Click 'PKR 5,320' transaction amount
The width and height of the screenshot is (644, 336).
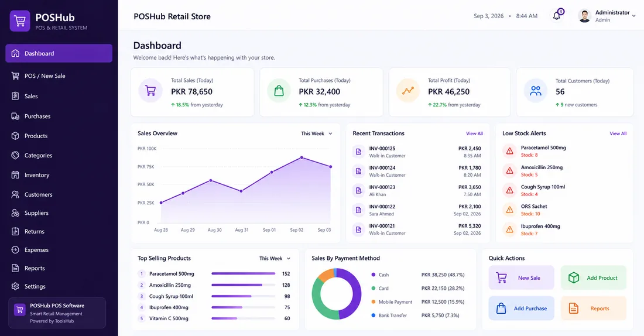tap(470, 226)
